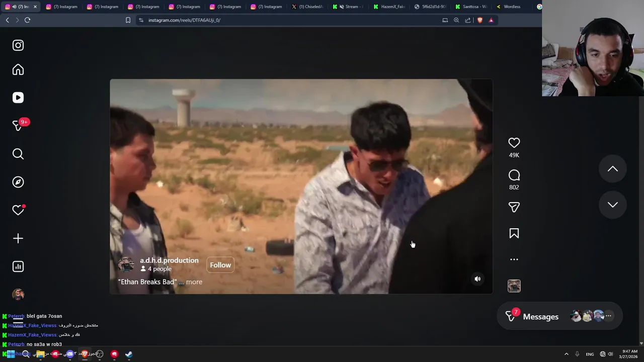Share page from address bar icon
644x362 pixels.
point(468,20)
